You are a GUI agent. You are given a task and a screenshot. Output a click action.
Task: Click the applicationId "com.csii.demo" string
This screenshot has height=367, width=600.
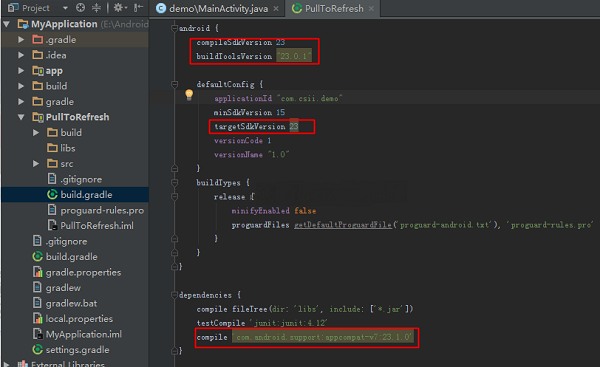(x=309, y=98)
